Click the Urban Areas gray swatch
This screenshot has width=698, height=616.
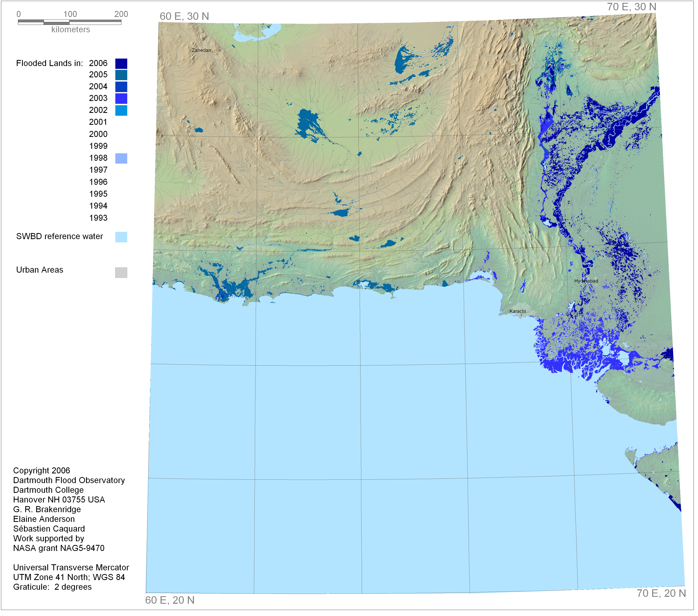[121, 272]
